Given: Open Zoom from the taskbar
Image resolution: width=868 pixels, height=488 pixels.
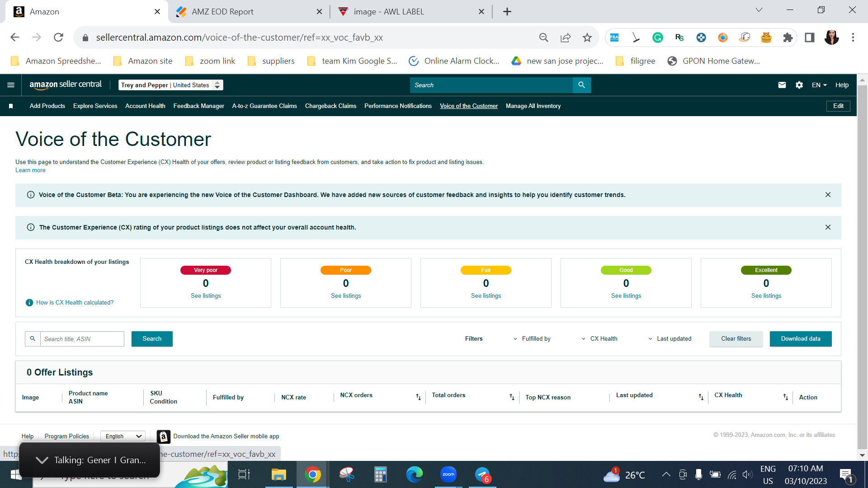Looking at the screenshot, I should tap(448, 474).
